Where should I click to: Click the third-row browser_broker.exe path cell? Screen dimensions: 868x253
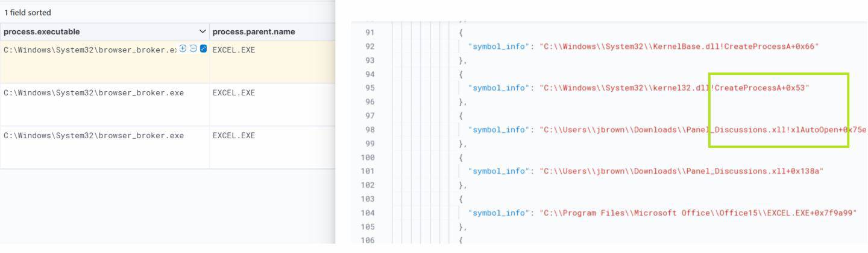pyautogui.click(x=93, y=136)
